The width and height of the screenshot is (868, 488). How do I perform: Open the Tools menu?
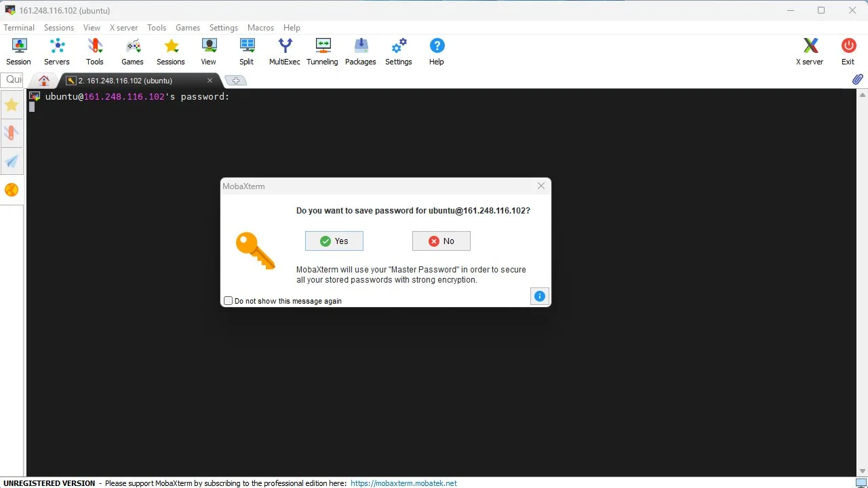[157, 28]
